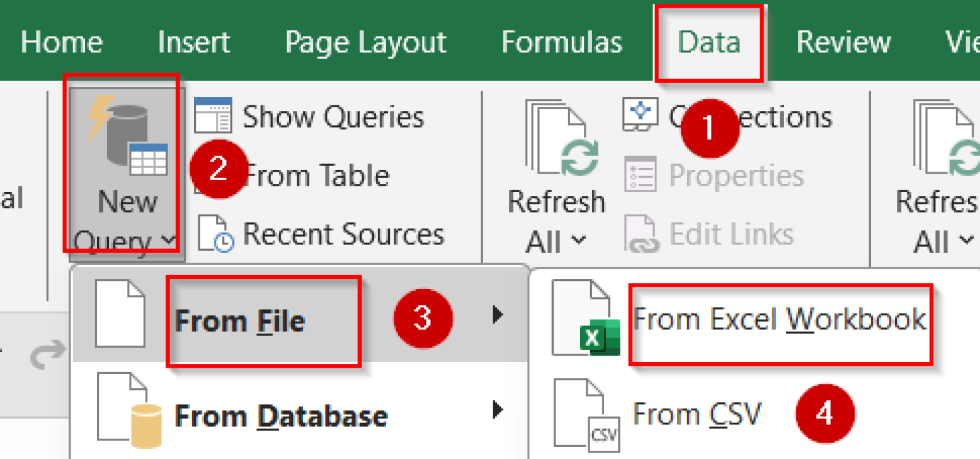Switch to the Data tab
Image resolution: width=980 pixels, height=459 pixels.
point(708,41)
